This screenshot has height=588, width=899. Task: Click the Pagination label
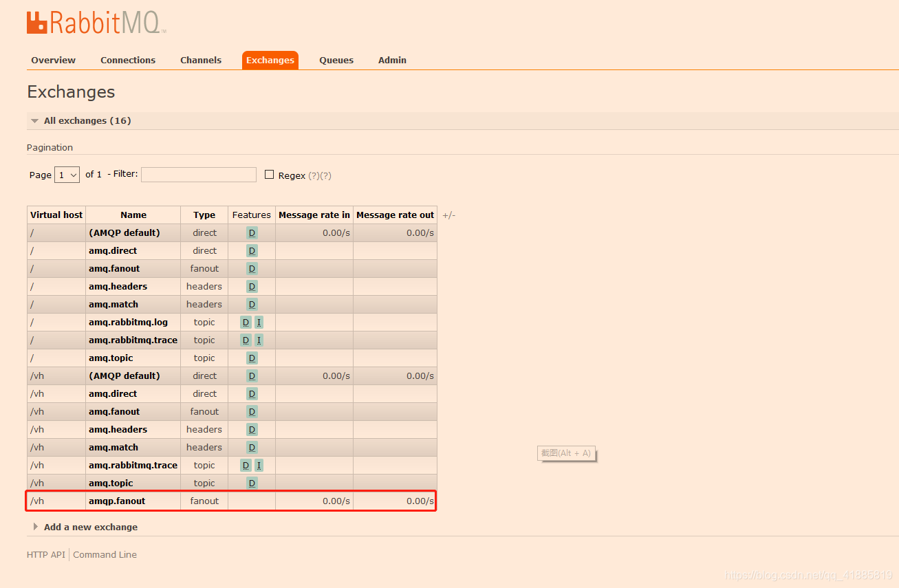pyautogui.click(x=50, y=148)
